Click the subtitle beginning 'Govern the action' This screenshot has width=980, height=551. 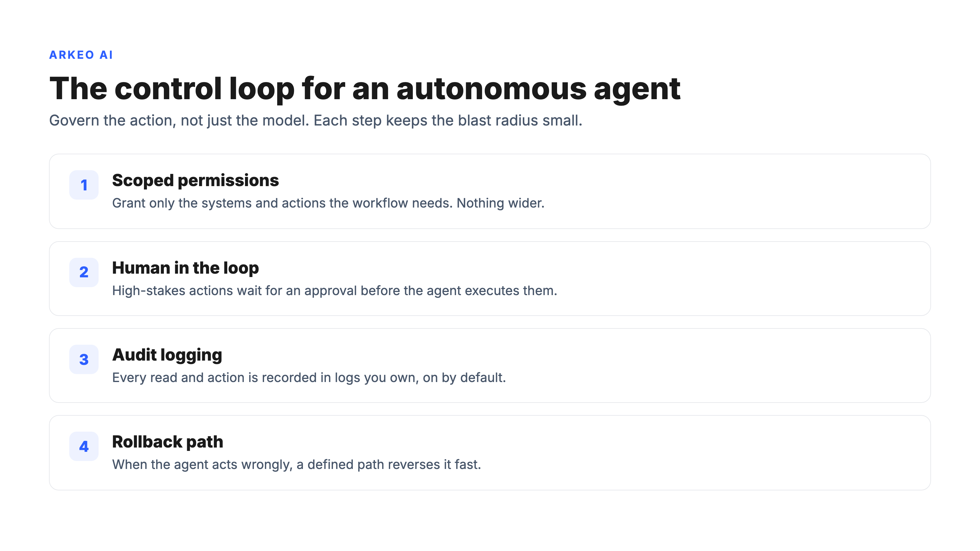(x=316, y=121)
